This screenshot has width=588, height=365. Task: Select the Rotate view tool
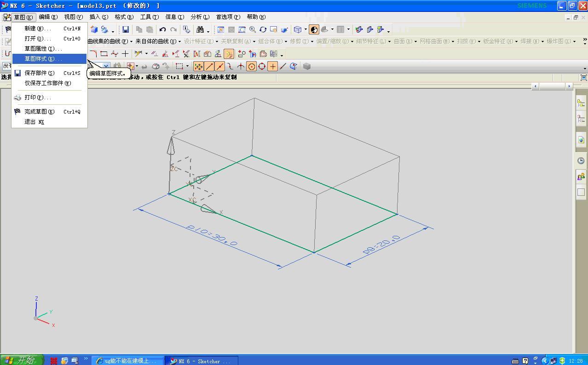(x=263, y=29)
